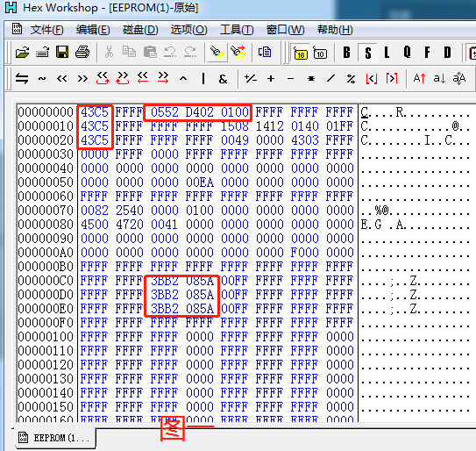
Task: Click the divide (/) operation icon
Action: pyautogui.click(x=330, y=79)
